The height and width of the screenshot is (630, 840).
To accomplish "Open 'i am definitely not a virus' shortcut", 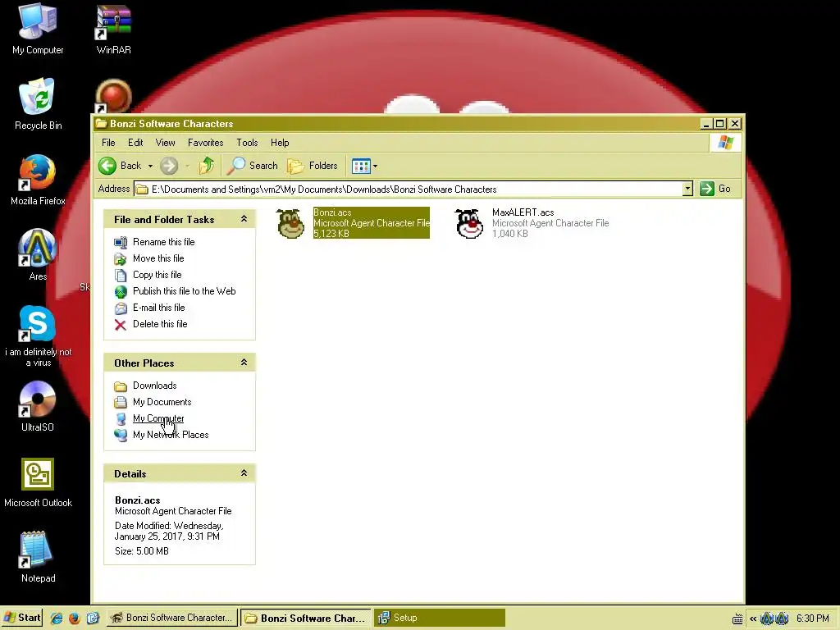I will pyautogui.click(x=38, y=336).
